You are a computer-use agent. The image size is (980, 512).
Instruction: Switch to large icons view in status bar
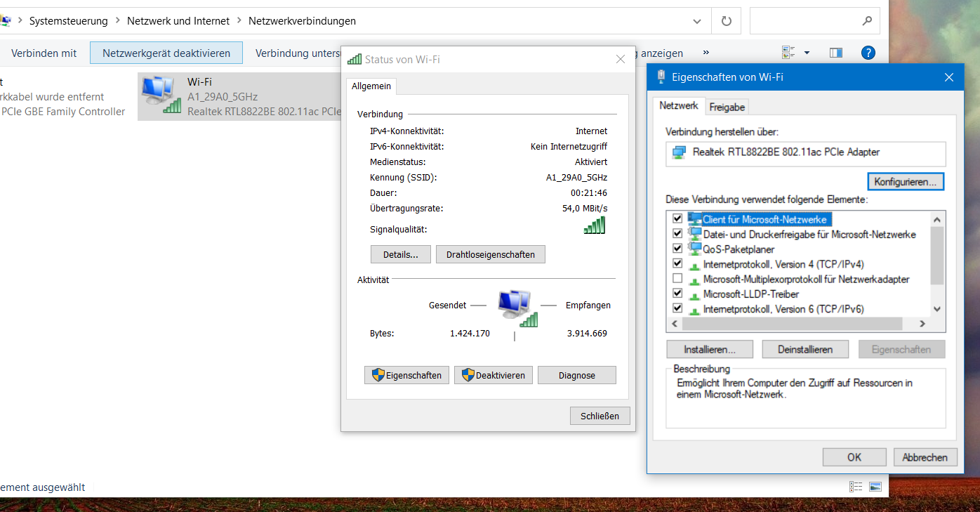tap(875, 487)
